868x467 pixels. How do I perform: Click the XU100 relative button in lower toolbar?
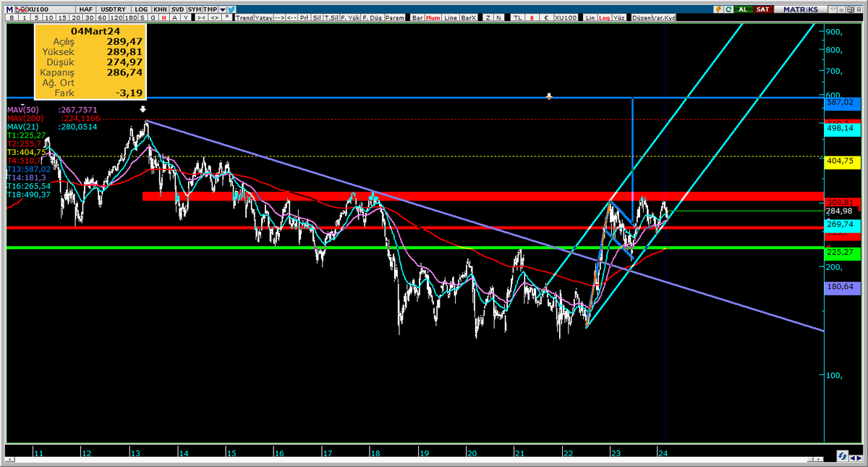point(566,17)
